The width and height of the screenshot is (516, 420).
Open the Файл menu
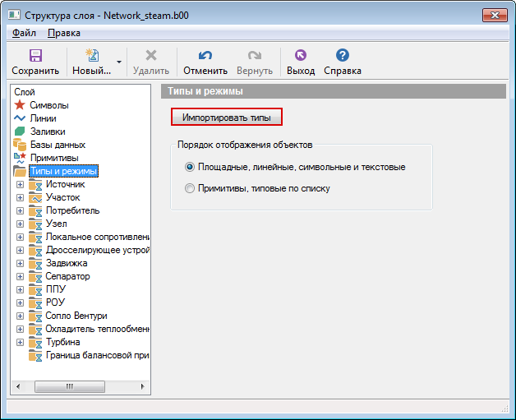[24, 33]
